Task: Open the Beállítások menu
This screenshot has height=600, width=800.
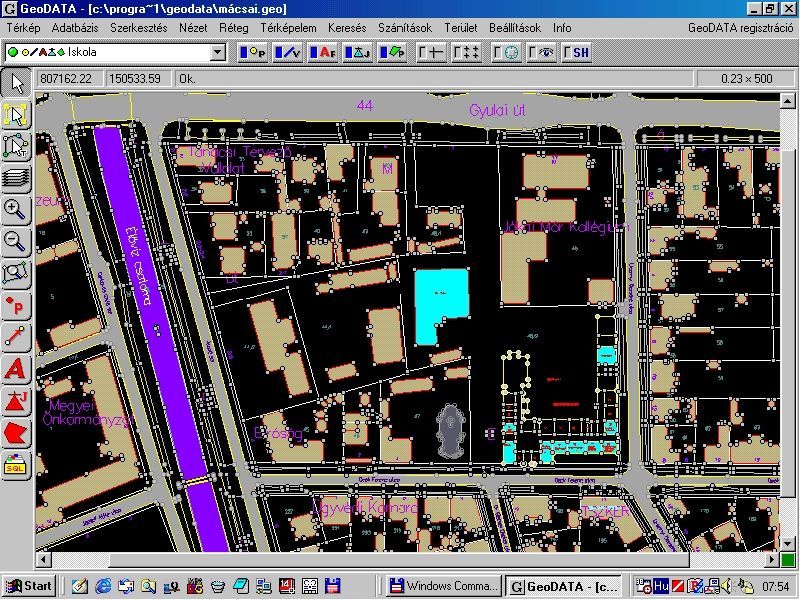Action: click(x=514, y=28)
